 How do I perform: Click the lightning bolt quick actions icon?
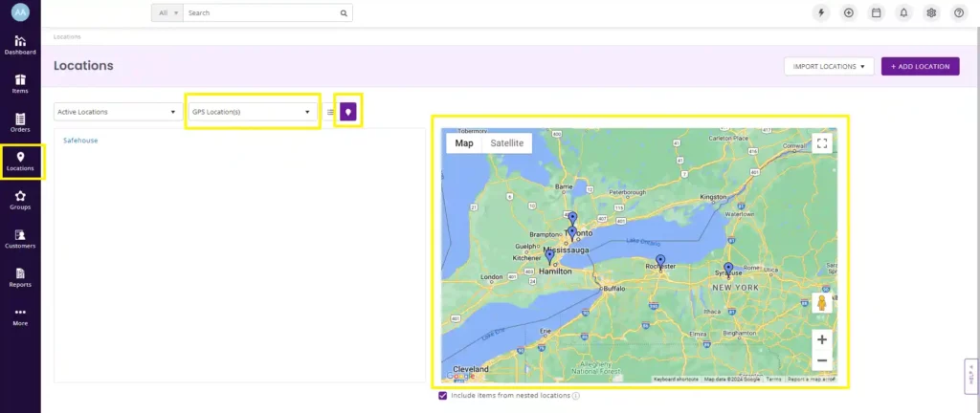tap(820, 13)
